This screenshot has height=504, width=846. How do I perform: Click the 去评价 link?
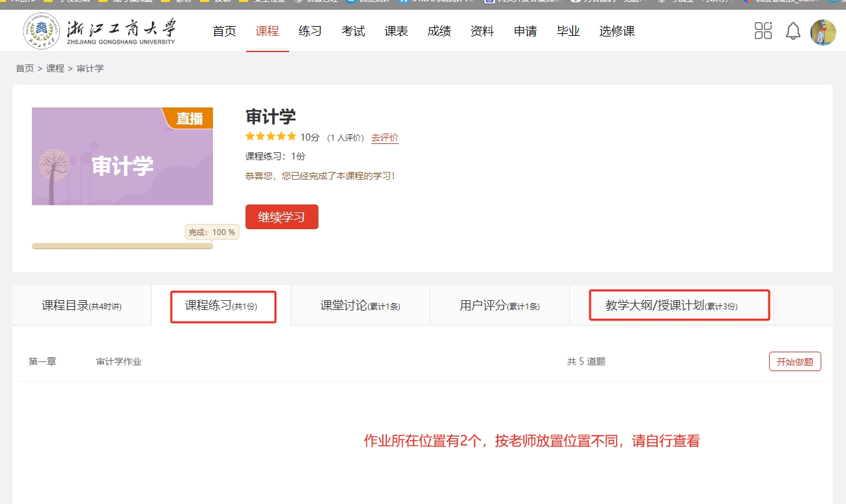(384, 137)
